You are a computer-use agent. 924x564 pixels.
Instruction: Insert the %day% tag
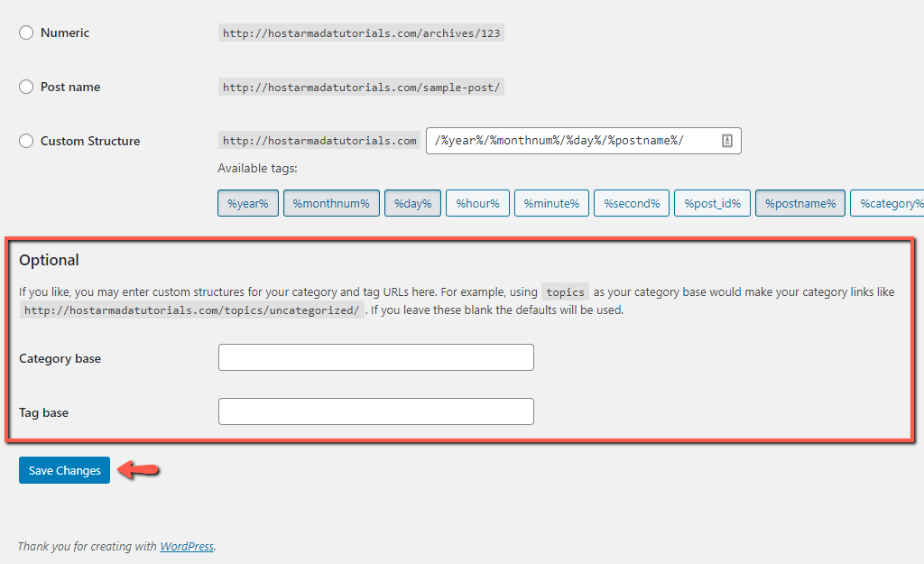(x=411, y=202)
